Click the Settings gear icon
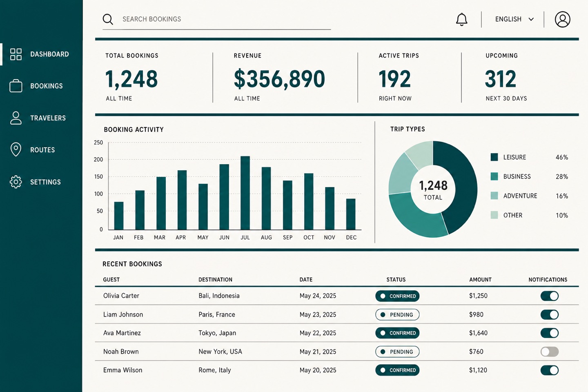588x392 pixels. point(16,182)
